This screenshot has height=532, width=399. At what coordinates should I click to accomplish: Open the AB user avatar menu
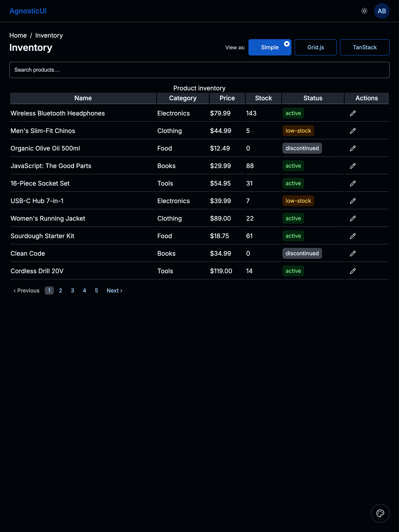pyautogui.click(x=382, y=11)
